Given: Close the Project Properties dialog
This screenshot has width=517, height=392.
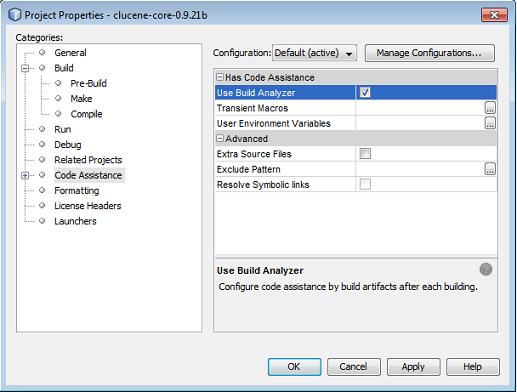Looking at the screenshot, I should pos(494,15).
